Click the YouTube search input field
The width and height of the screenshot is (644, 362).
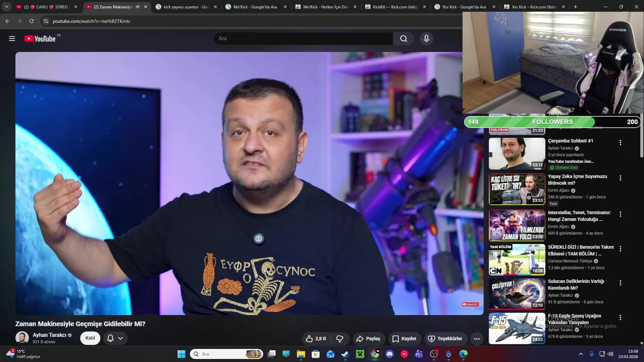(303, 39)
